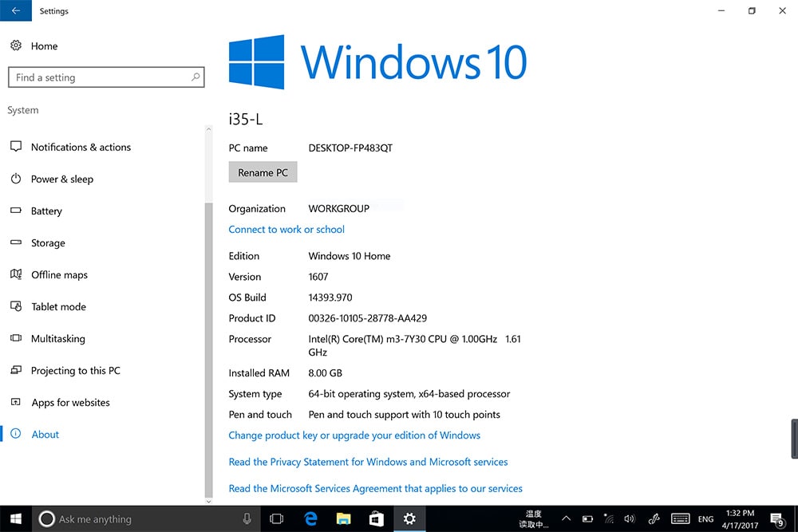
Task: Click the Apps for websites icon
Action: coord(16,402)
